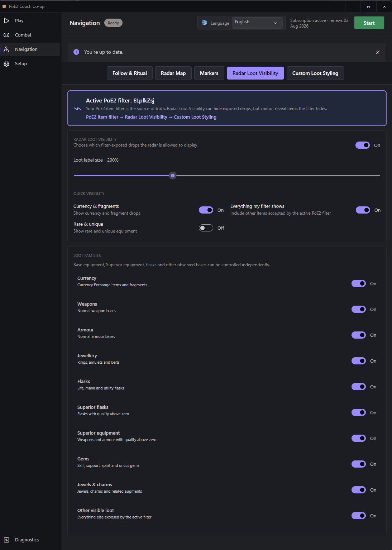Turn off the Flasks loot switch

pyautogui.click(x=359, y=387)
